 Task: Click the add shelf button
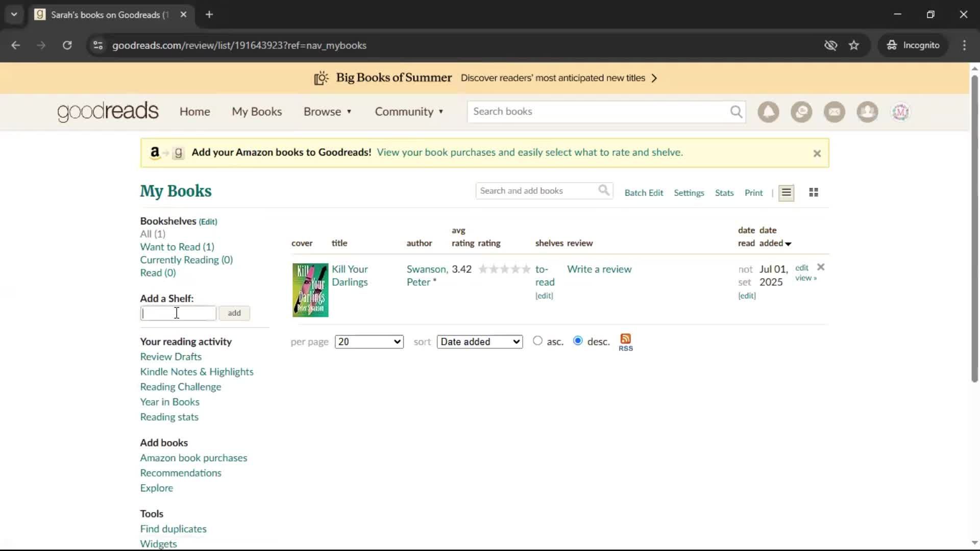(234, 313)
